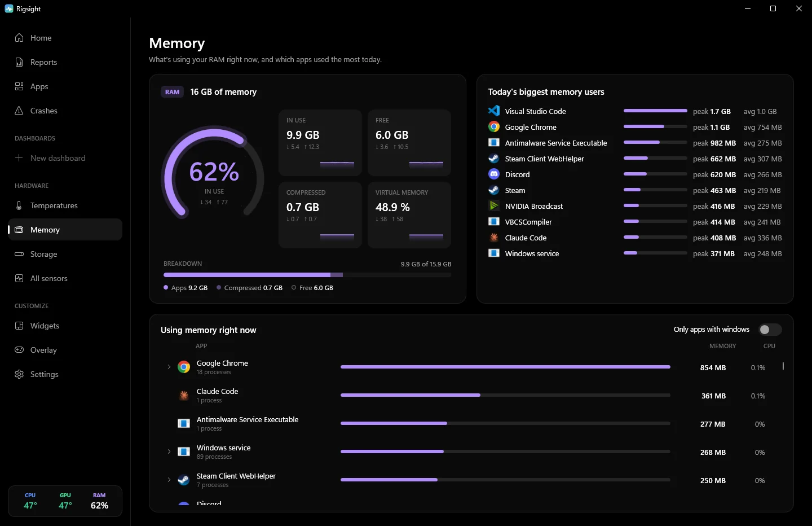Click the Apps grid icon

tap(19, 86)
